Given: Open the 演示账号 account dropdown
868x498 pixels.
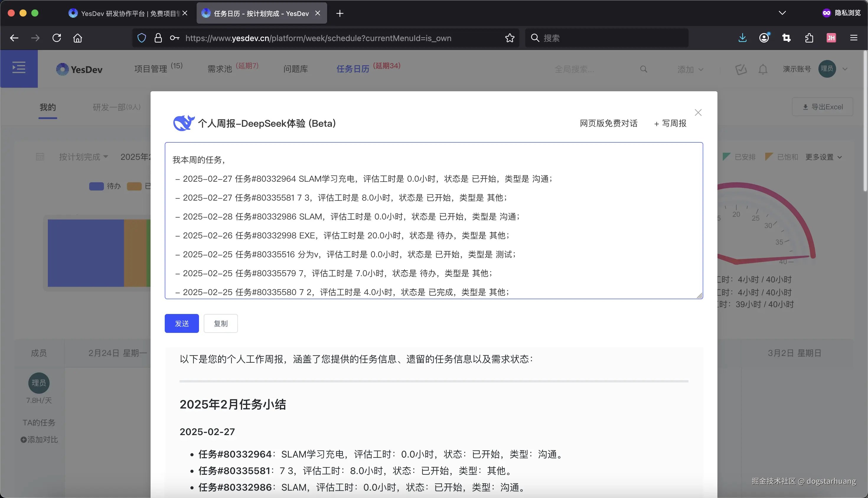Looking at the screenshot, I should (796, 69).
